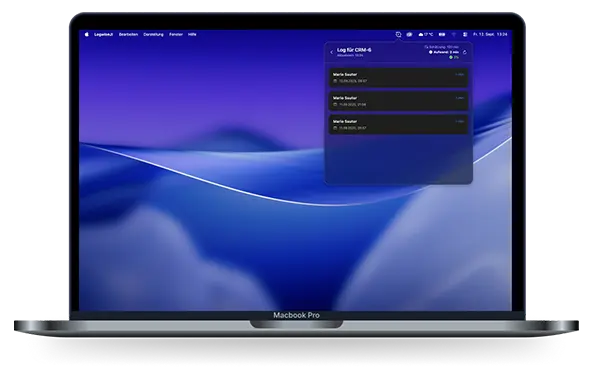Click the battery status icon
This screenshot has width=592, height=367.
442,34
